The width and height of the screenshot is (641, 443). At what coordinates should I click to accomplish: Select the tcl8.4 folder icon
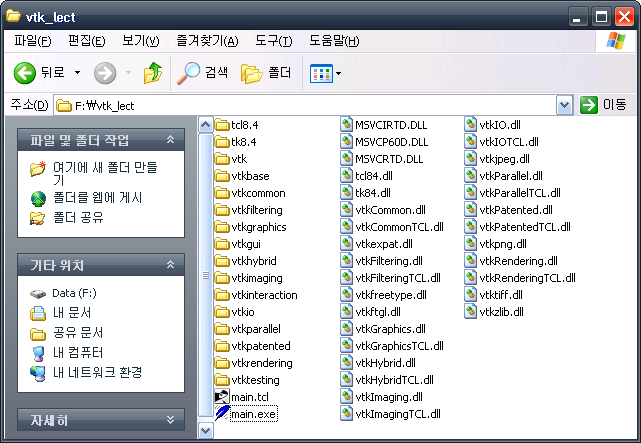click(222, 125)
